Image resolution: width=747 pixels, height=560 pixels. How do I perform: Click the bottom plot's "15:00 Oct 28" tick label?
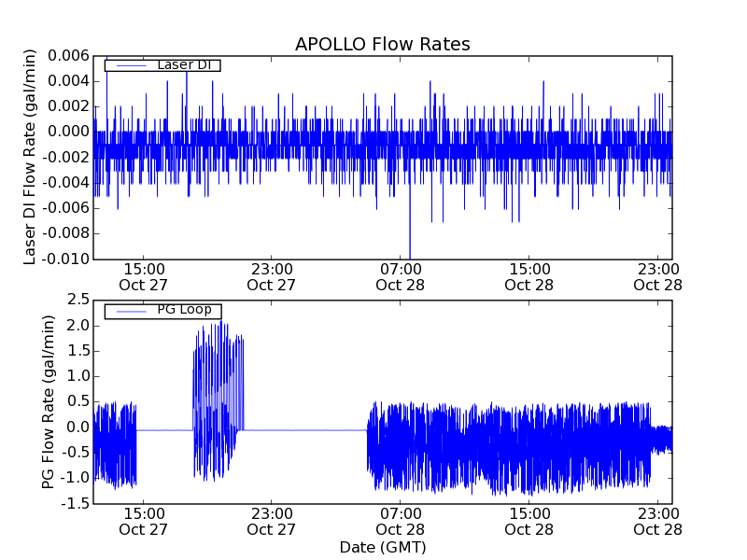click(x=529, y=521)
